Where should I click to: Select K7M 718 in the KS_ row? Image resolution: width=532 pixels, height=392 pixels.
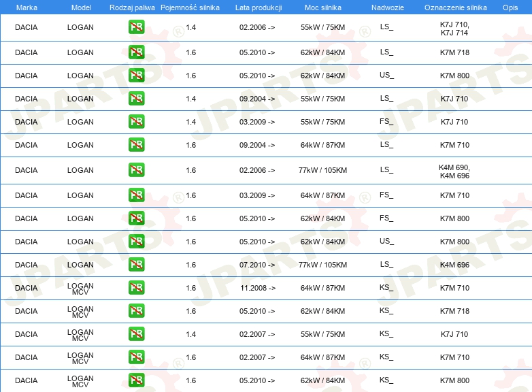tap(454, 311)
